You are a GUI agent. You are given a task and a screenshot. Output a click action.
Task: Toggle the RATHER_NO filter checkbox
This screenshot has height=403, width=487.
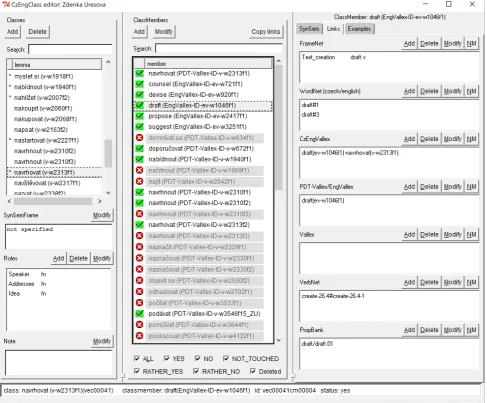click(x=196, y=371)
